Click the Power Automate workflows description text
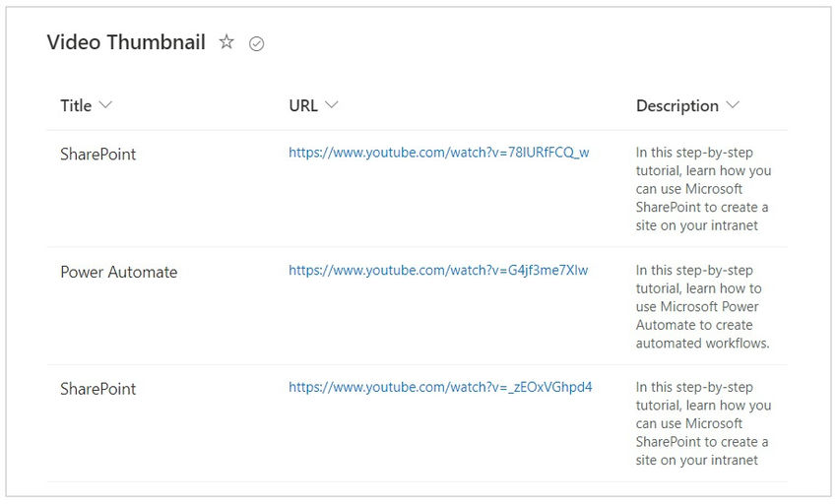 pyautogui.click(x=702, y=306)
